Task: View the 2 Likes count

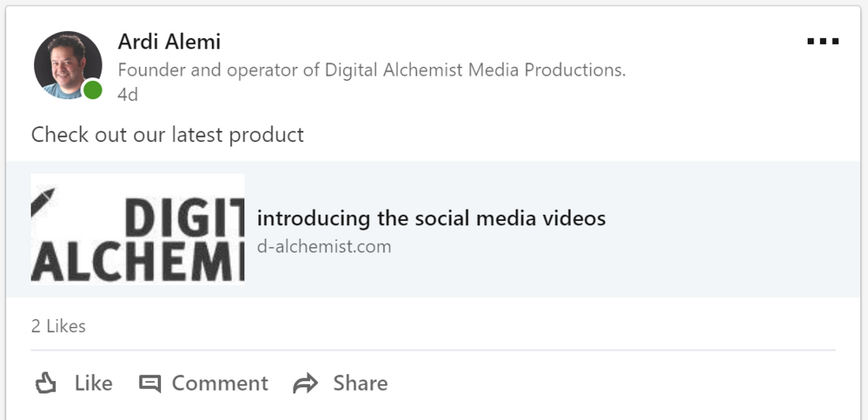Action: [58, 326]
